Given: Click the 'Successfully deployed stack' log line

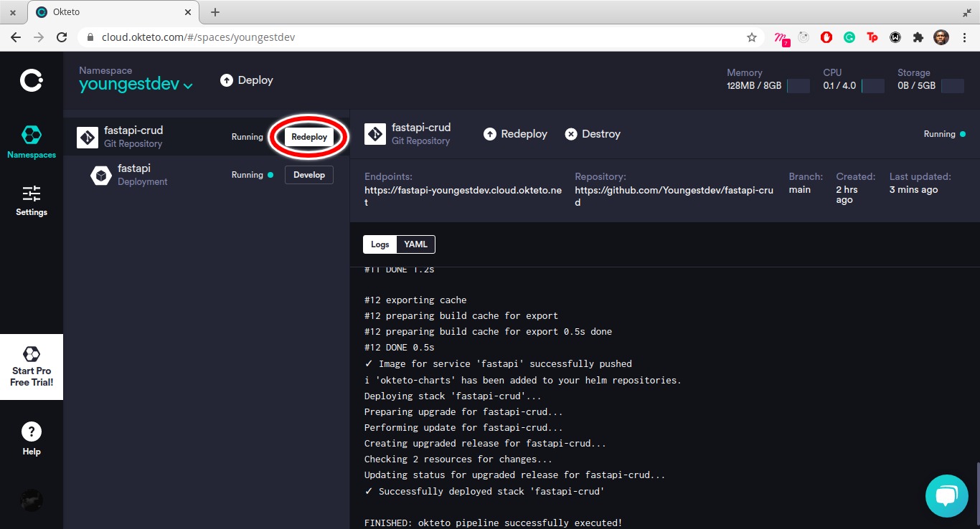Looking at the screenshot, I should (x=484, y=491).
